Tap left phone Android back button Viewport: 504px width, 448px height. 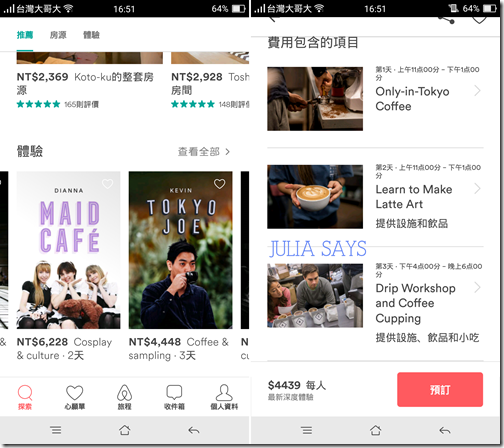(194, 430)
